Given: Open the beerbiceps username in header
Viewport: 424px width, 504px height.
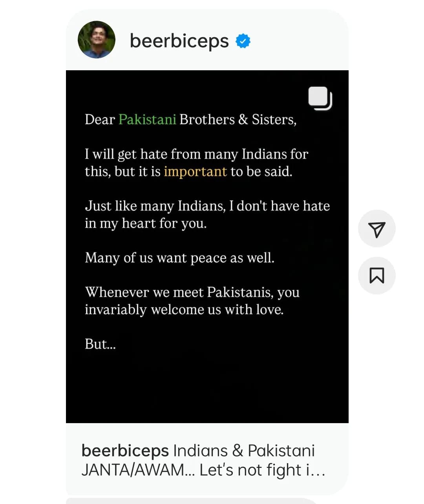Looking at the screenshot, I should pos(179,41).
